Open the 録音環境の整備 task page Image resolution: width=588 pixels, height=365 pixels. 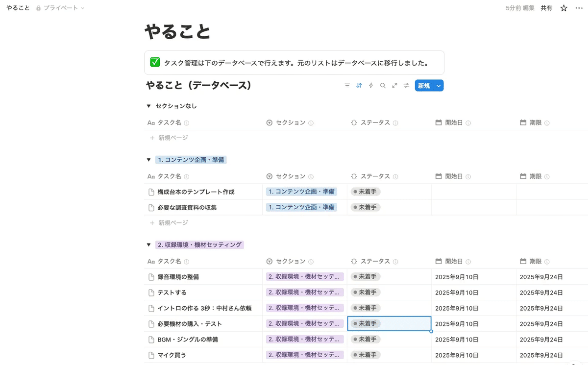click(178, 277)
